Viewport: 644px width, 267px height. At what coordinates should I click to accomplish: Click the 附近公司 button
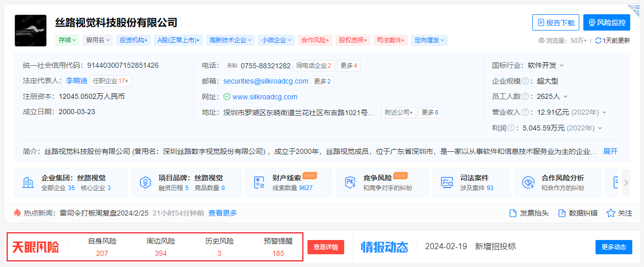[399, 113]
